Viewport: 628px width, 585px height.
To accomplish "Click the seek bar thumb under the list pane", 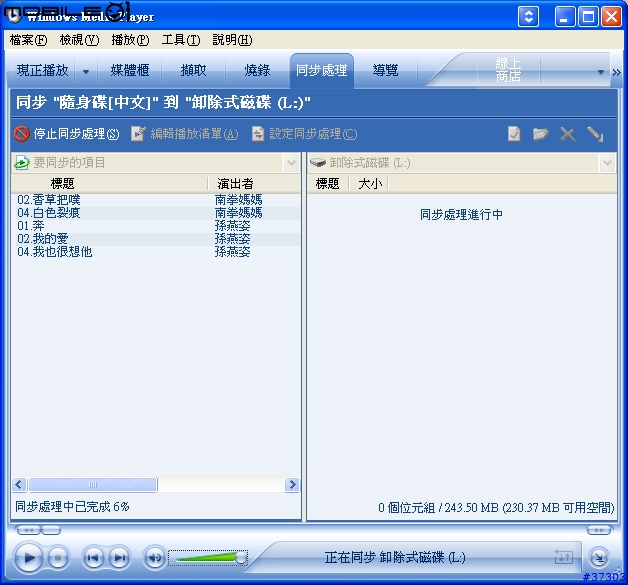I will [x=51, y=530].
